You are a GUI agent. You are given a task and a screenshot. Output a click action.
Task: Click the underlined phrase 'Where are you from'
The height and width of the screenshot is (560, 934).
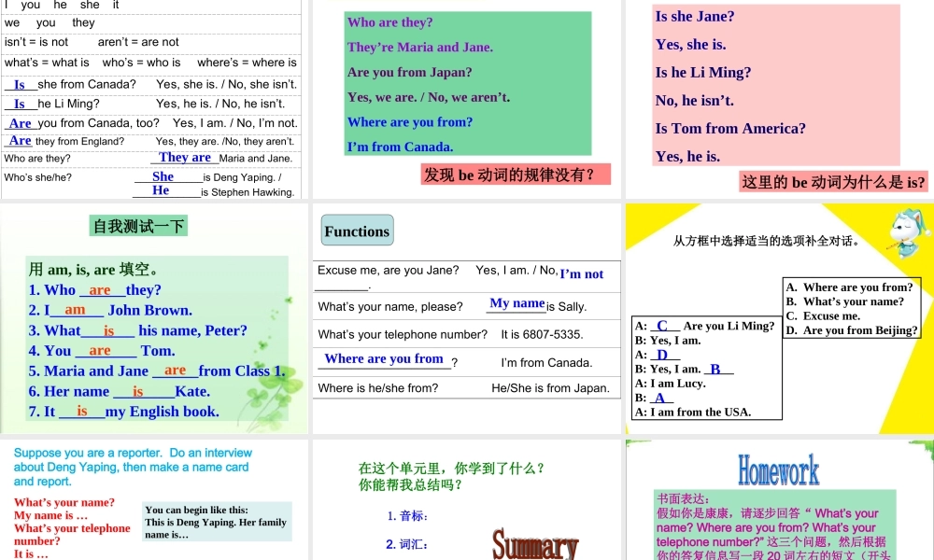(384, 358)
